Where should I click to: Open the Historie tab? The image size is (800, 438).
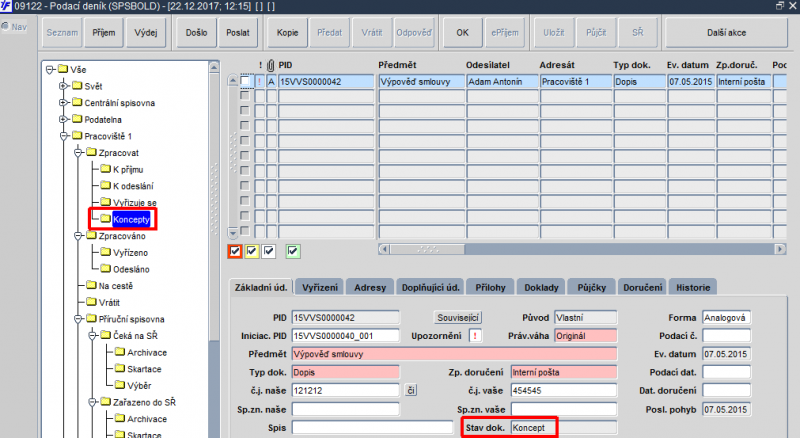(x=693, y=287)
